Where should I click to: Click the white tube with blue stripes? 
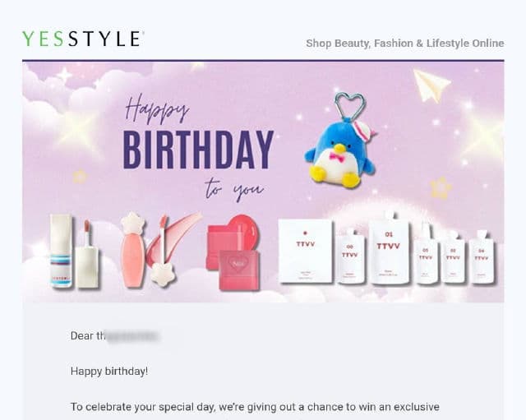61,251
